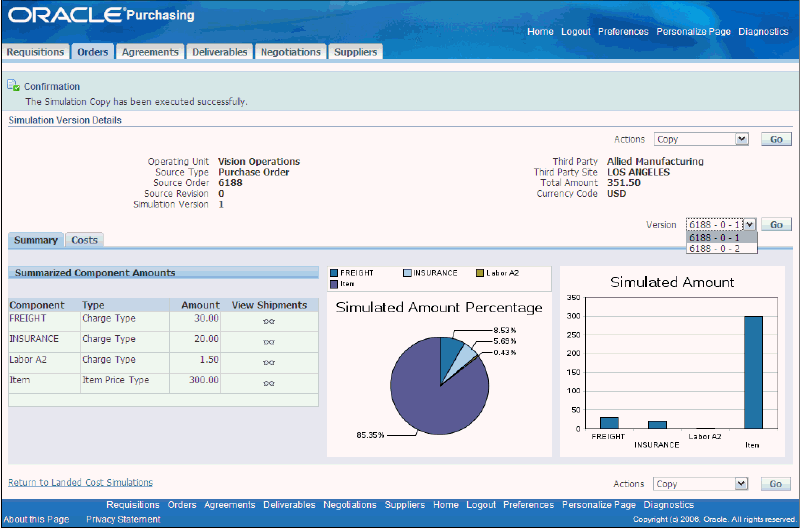Click footer Preferences link
Screen dimensions: 800x529
528,505
